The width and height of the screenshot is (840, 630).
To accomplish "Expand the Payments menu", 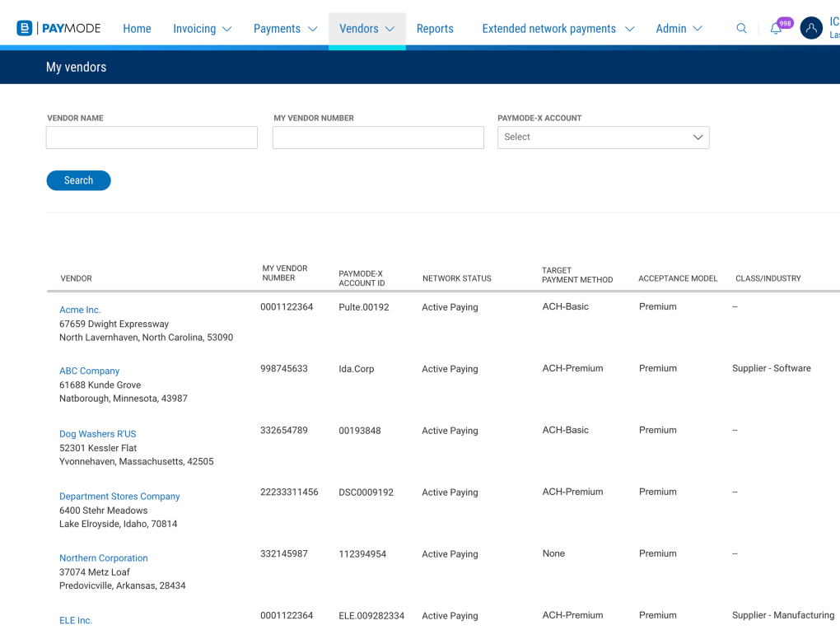I will (x=285, y=29).
